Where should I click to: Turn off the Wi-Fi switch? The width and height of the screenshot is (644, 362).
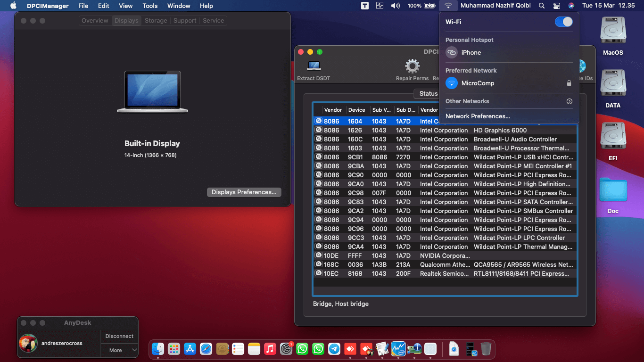[563, 22]
